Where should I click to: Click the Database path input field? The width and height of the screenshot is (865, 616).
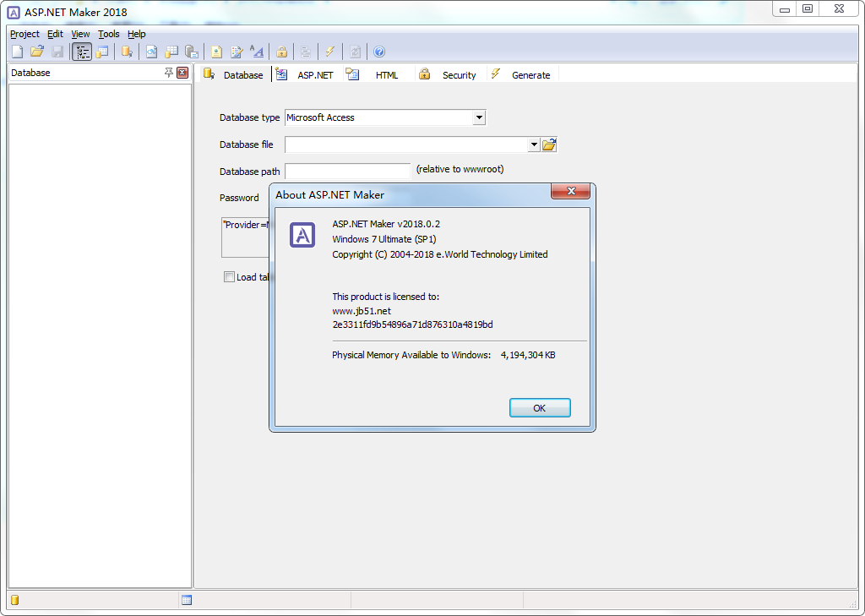click(x=347, y=171)
